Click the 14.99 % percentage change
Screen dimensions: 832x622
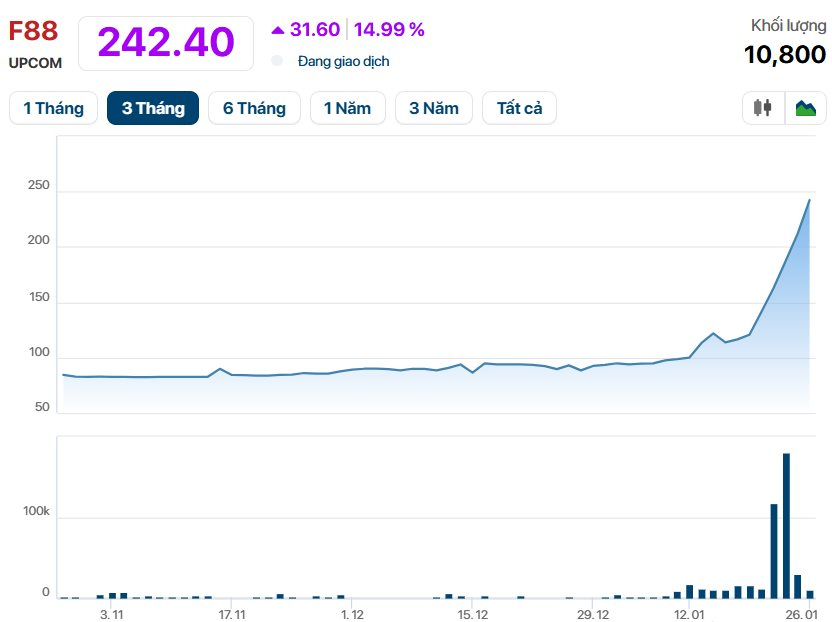389,30
